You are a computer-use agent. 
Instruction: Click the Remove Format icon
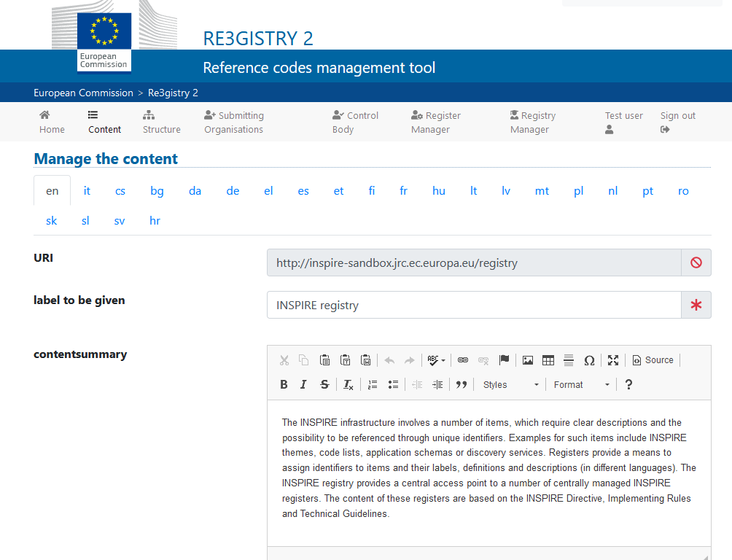point(349,384)
